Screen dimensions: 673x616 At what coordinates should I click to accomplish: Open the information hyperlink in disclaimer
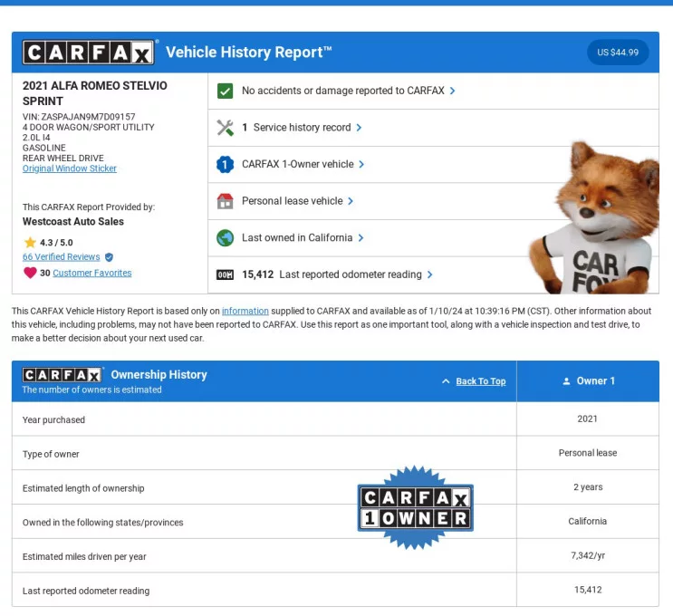tap(245, 312)
